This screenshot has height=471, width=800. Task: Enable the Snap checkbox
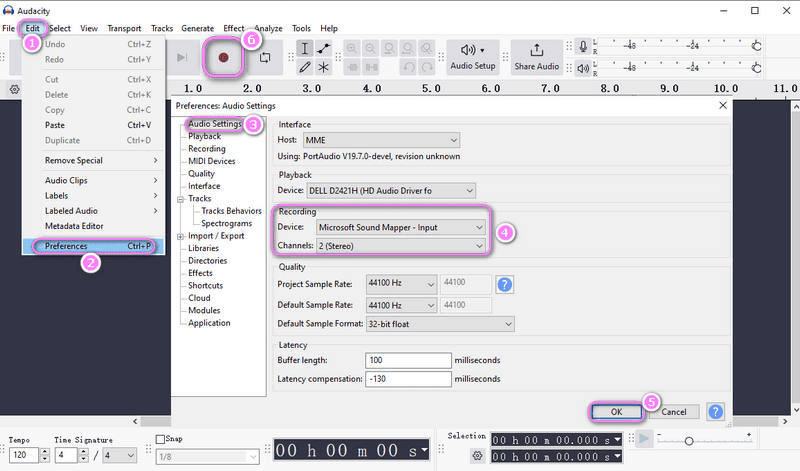tap(162, 439)
